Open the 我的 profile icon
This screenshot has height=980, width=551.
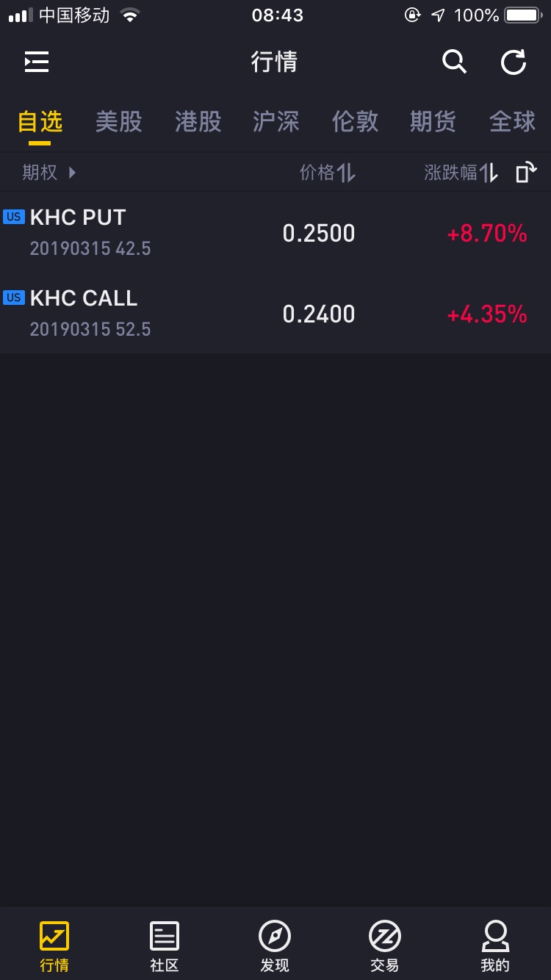pos(494,936)
